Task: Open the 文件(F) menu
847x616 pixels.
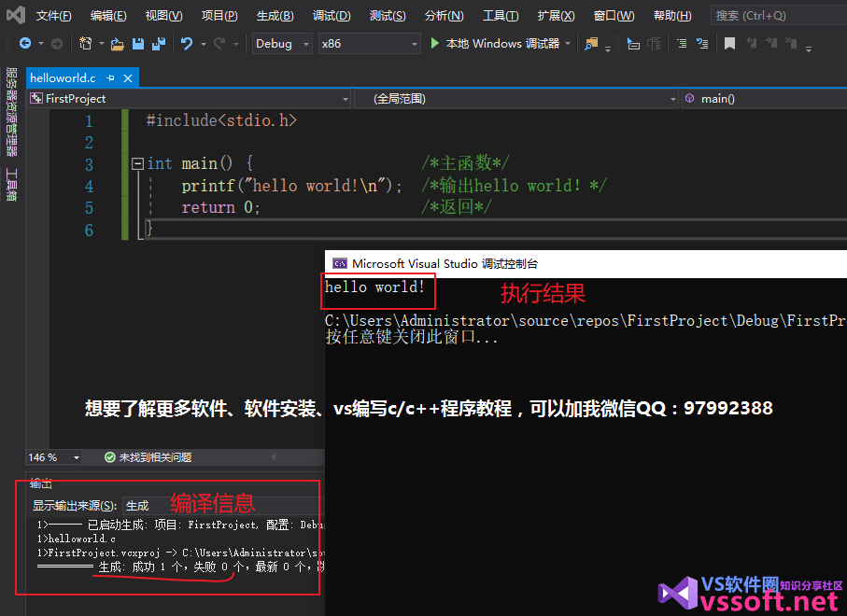Action: pyautogui.click(x=53, y=16)
